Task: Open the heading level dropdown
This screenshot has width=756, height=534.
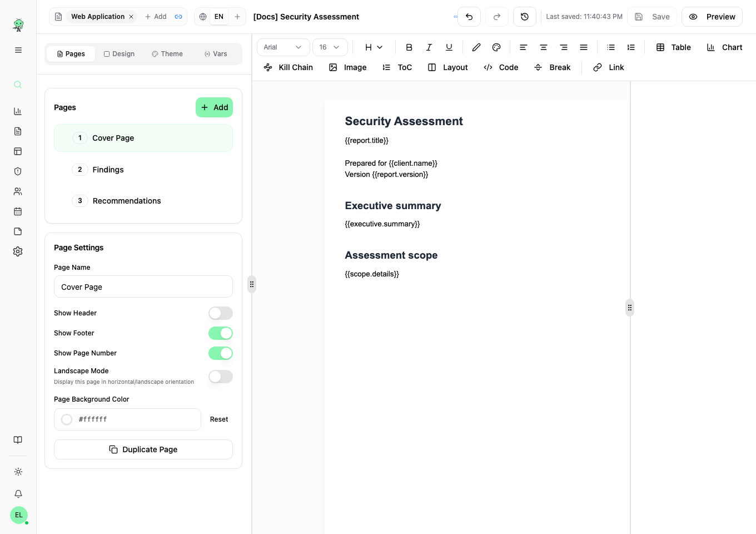Action: [374, 47]
